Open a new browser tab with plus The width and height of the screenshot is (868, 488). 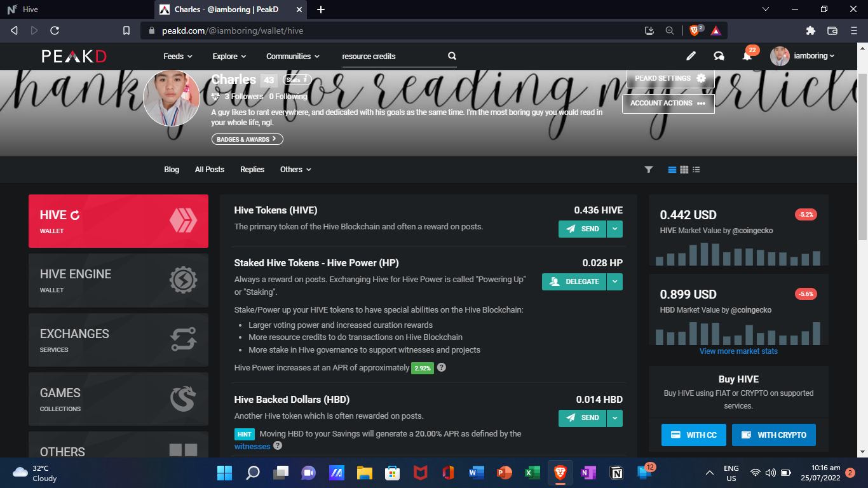point(321,10)
